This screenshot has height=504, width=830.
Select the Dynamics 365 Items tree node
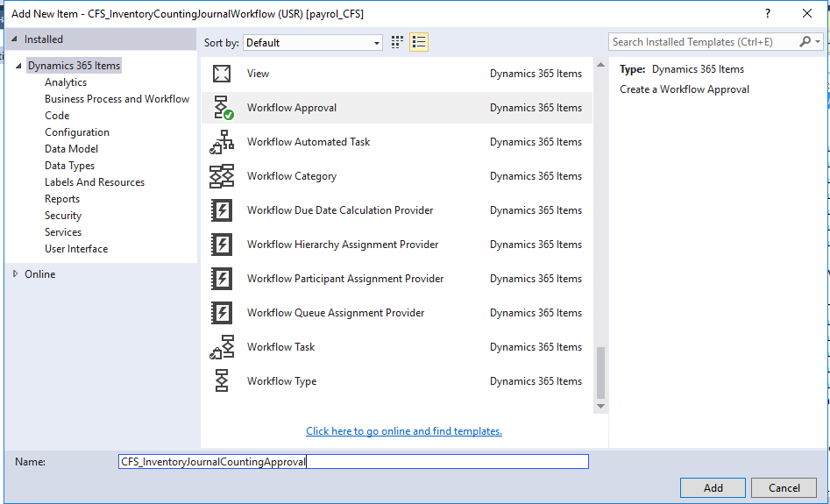[74, 66]
